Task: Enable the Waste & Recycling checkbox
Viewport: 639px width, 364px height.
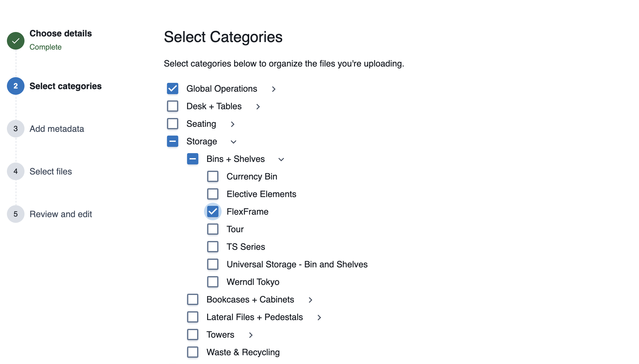Action: (x=192, y=352)
